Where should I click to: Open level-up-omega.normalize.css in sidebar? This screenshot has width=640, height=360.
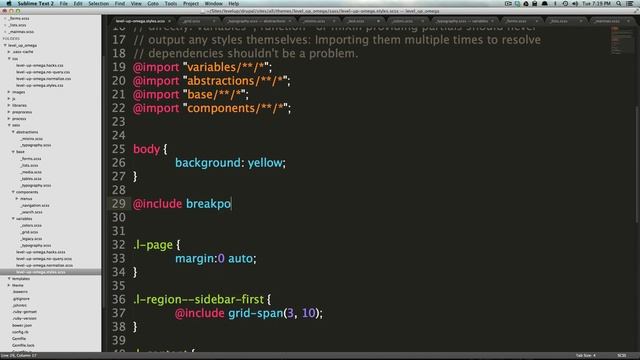tap(43, 79)
